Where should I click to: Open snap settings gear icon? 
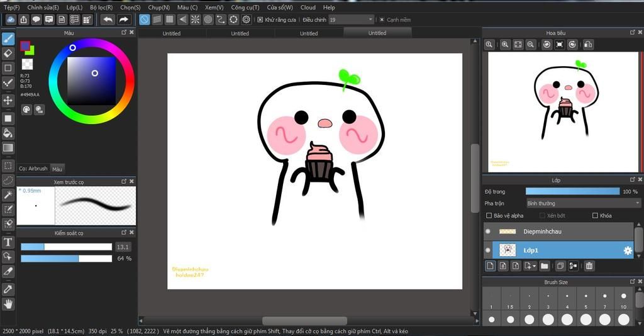247,20
